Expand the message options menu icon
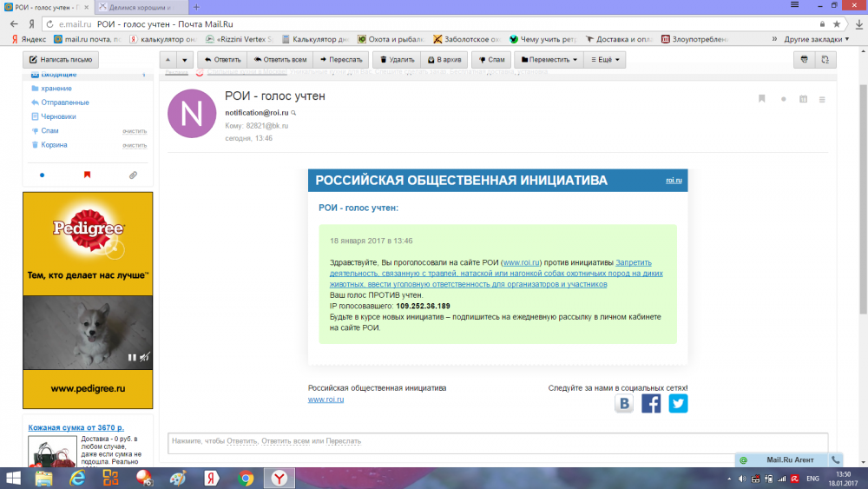Image resolution: width=868 pixels, height=489 pixels. pyautogui.click(x=822, y=99)
